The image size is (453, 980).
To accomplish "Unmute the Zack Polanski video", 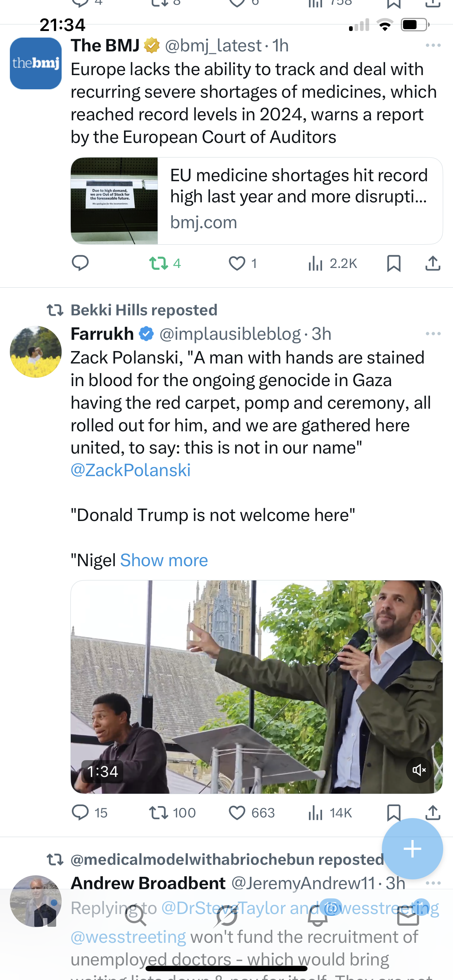I will click(419, 770).
